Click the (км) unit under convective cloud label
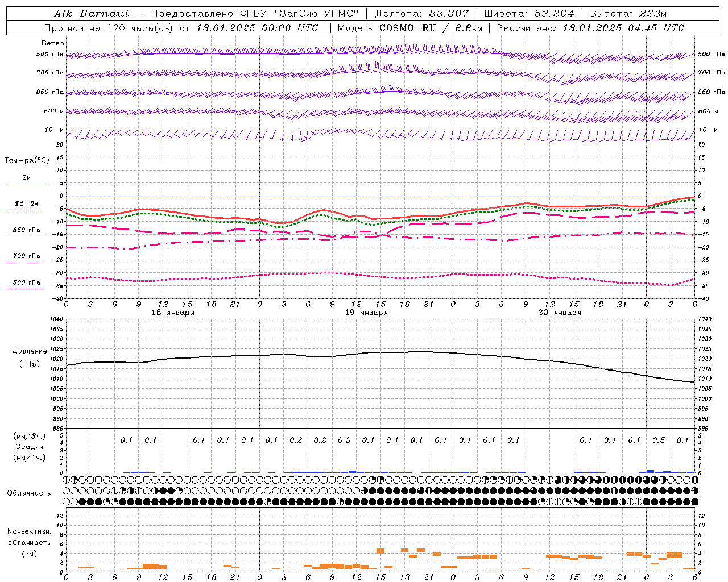This screenshot has height=582, width=728. [29, 554]
